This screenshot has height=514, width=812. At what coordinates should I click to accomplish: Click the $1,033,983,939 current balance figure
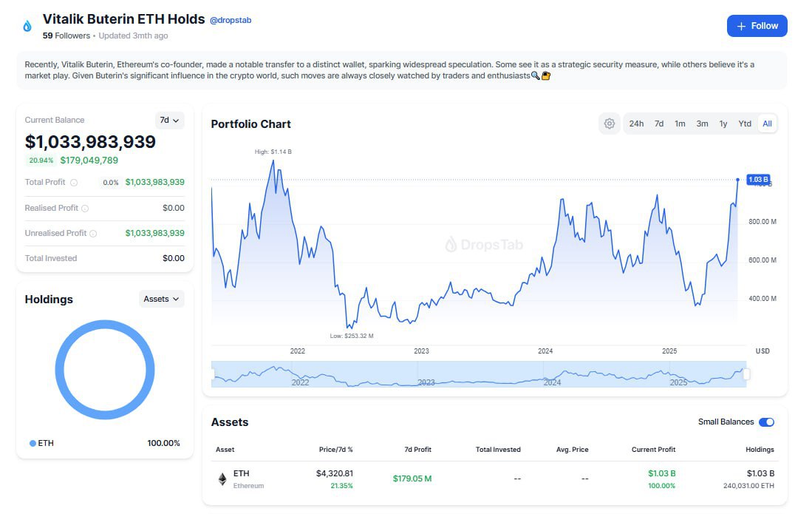pyautogui.click(x=90, y=142)
